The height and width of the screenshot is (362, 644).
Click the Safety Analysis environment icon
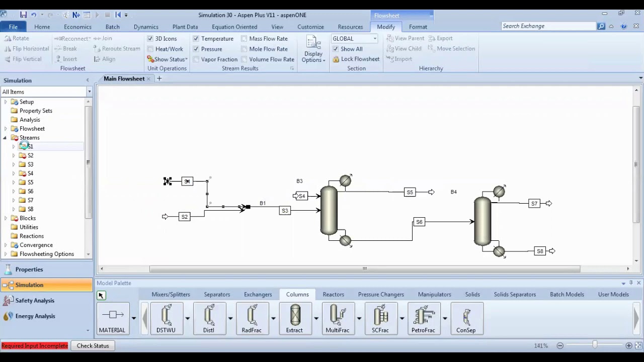pyautogui.click(x=8, y=301)
